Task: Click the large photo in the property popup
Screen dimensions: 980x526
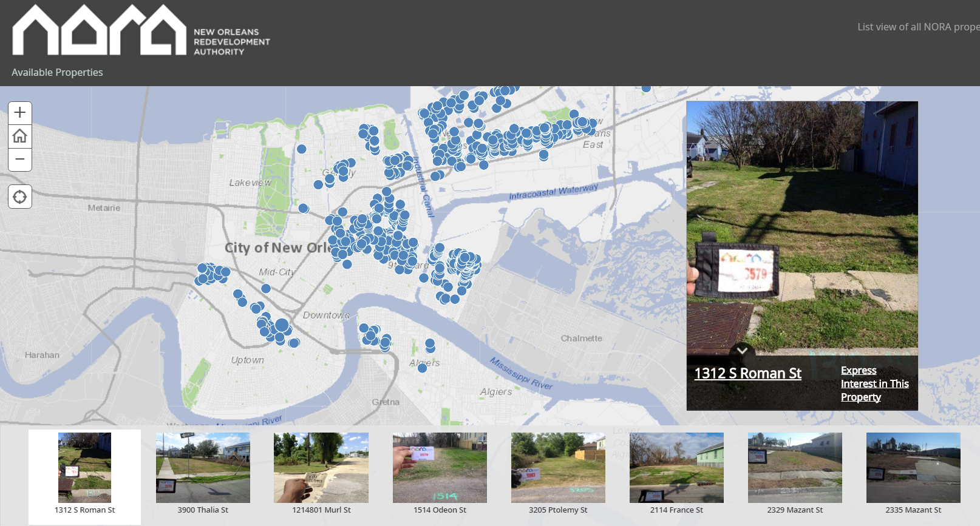Action: coord(802,224)
